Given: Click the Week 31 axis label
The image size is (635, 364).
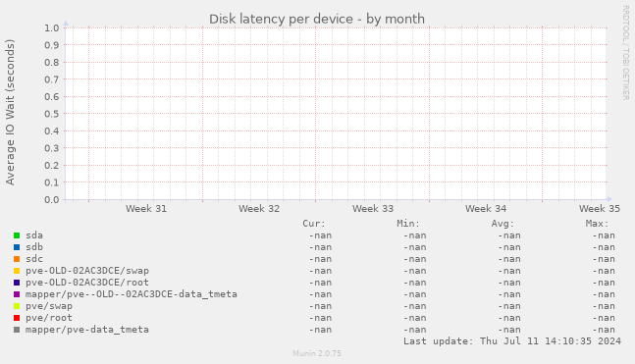Looking at the screenshot, I should [x=146, y=209].
